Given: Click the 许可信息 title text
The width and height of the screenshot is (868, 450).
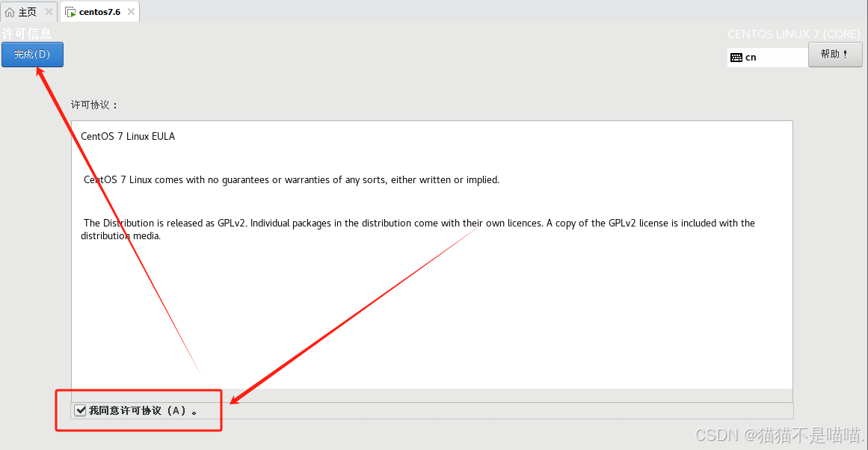Looking at the screenshot, I should click(x=27, y=34).
